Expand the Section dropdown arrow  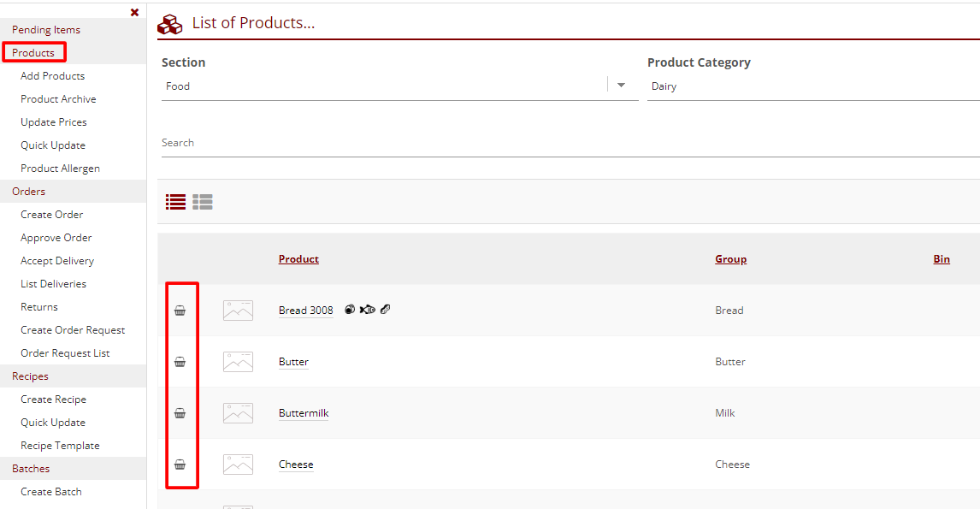pos(622,86)
